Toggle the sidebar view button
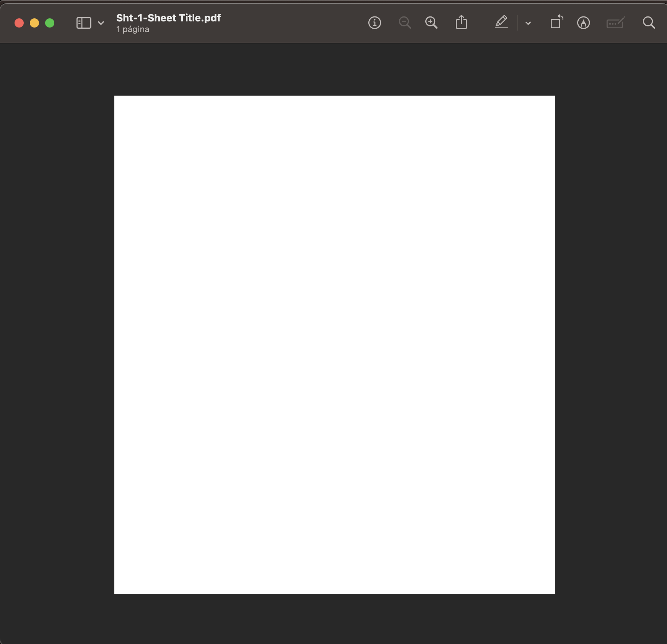Image resolution: width=667 pixels, height=644 pixels. tap(84, 23)
